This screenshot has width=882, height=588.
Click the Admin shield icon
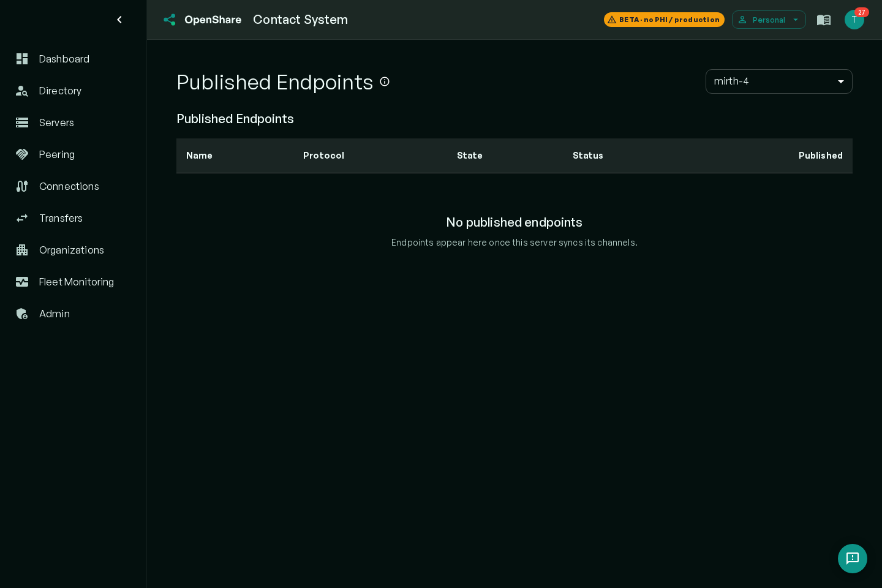pyautogui.click(x=22, y=314)
